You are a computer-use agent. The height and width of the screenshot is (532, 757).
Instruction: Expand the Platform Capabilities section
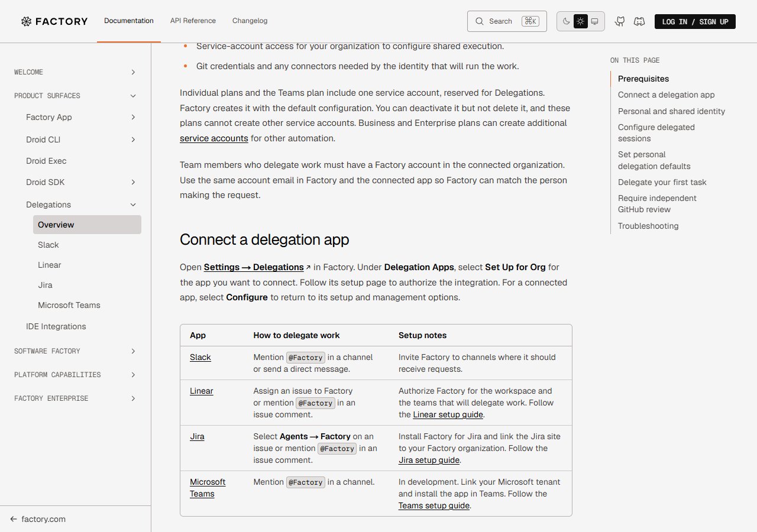pos(75,375)
